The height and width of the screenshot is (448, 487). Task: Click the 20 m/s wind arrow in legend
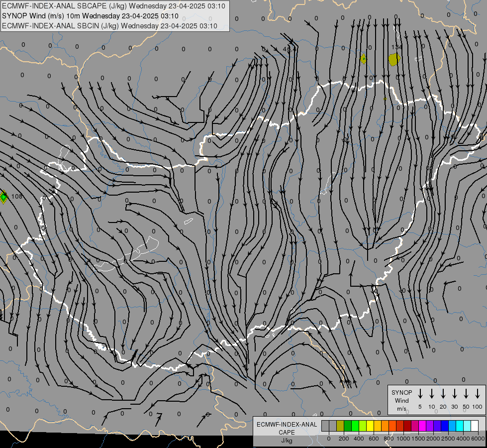coord(443,394)
